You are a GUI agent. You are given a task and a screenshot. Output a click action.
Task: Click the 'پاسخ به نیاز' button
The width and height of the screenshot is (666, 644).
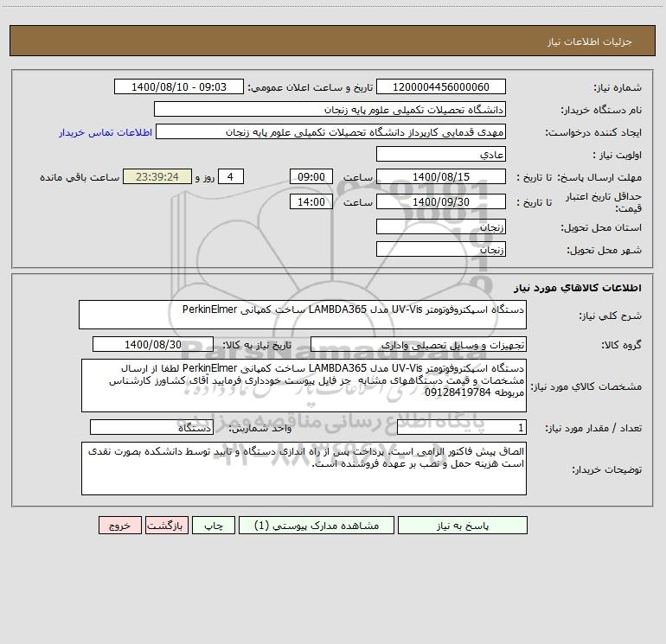462,525
